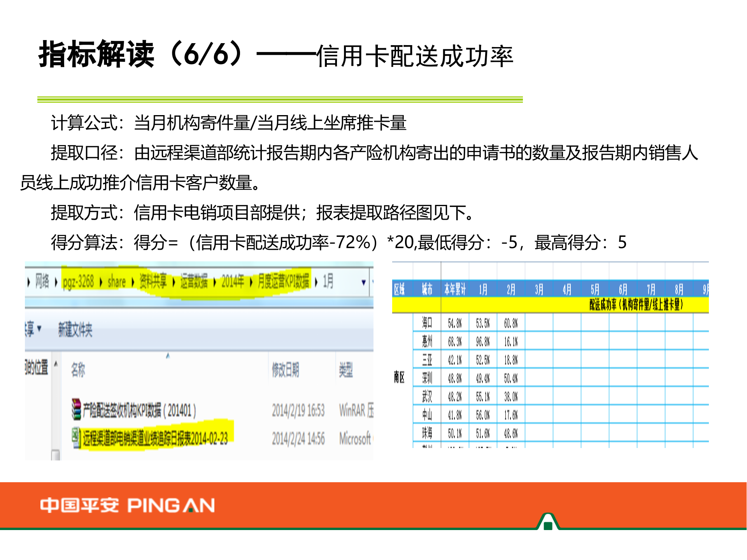The height and width of the screenshot is (560, 747).
Task: Open the 1月 folder in the breadcrumb
Action: coord(329,282)
